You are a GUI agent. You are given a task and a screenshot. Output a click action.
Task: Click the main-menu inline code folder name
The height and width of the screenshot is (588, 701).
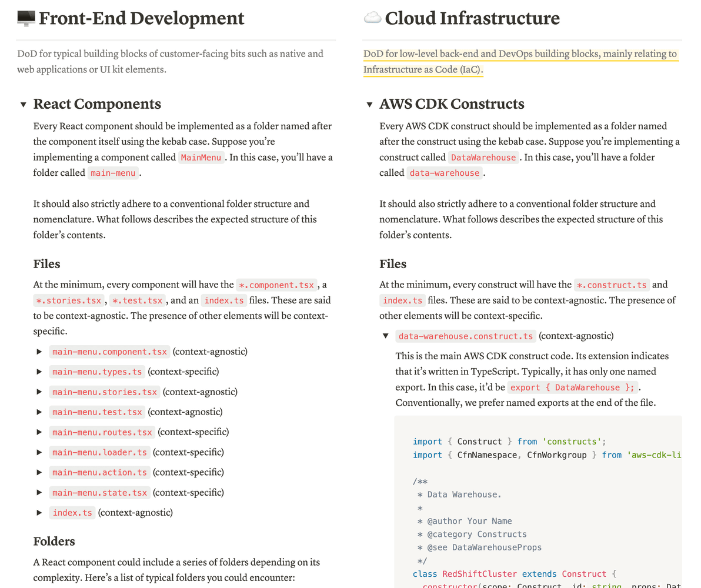[x=113, y=173]
